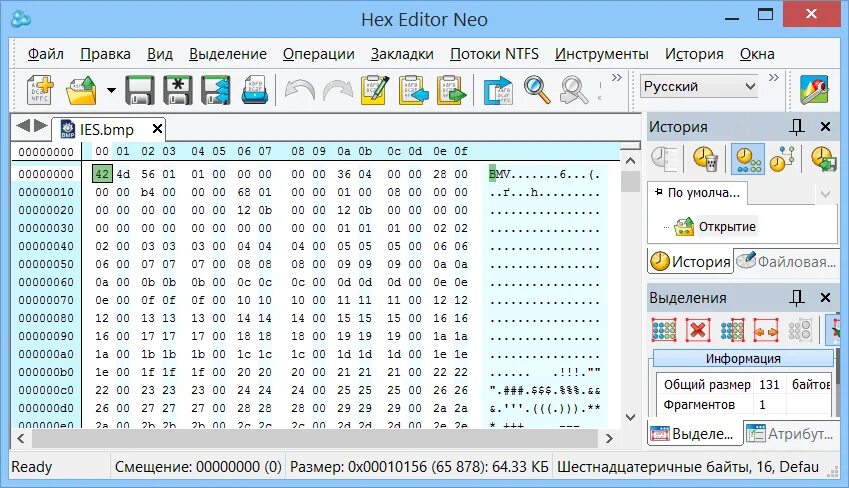Click the previous tab left arrow
This screenshot has height=488, width=849.
click(x=23, y=126)
